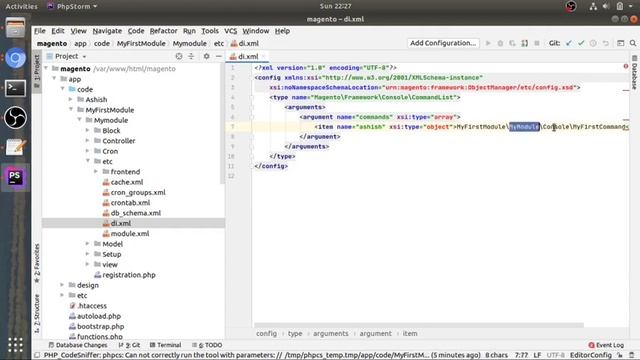
Task: Open the Navigate menu
Action: pyautogui.click(x=107, y=31)
